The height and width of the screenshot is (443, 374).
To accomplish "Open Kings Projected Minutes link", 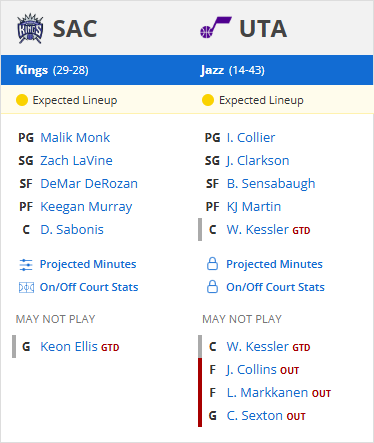I will click(x=88, y=264).
